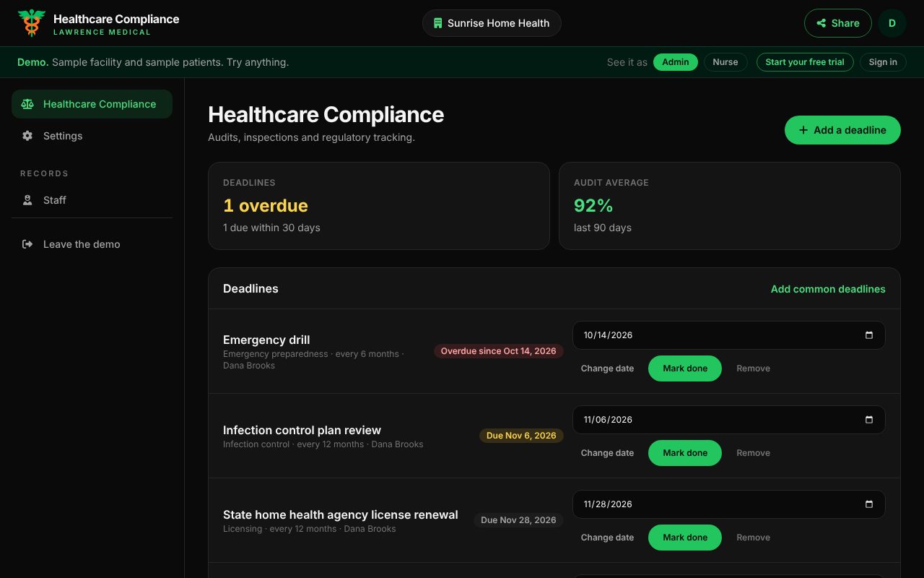
Task: Click the 10/14/2026 date field
Action: click(729, 335)
